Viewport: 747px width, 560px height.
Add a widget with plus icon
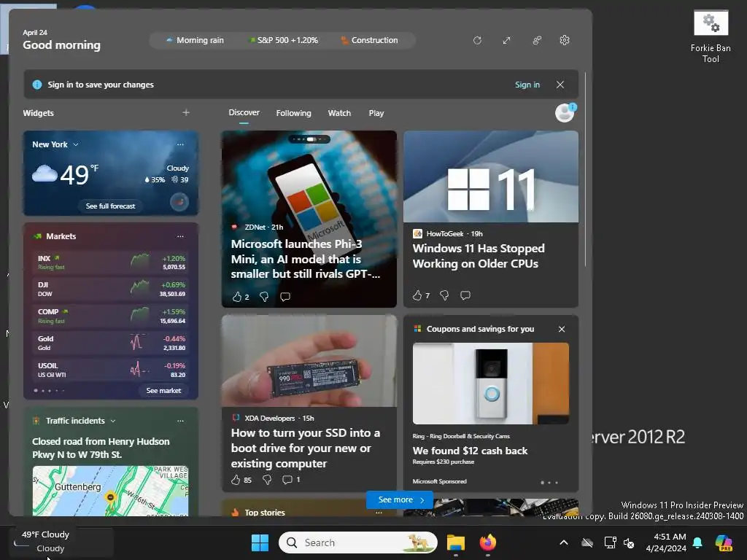186,113
